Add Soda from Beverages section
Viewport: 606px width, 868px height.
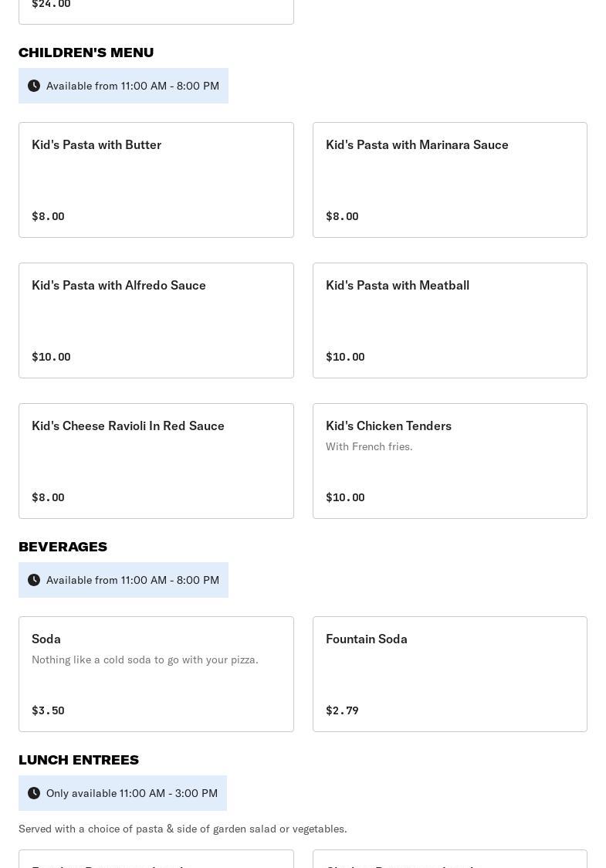pos(156,674)
